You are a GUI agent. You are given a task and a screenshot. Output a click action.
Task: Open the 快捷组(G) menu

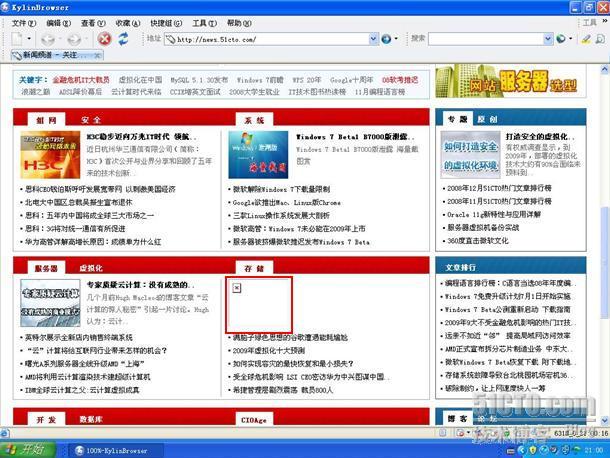tap(166, 23)
